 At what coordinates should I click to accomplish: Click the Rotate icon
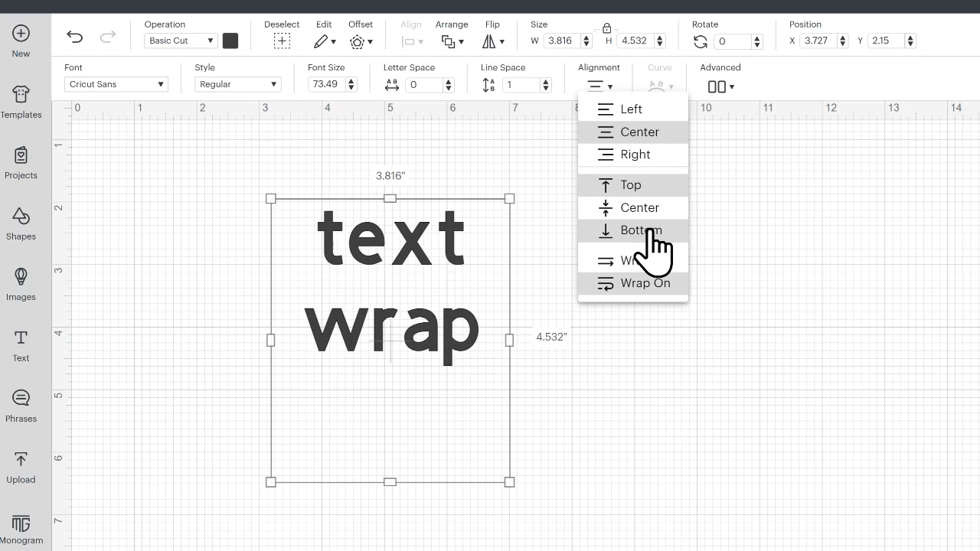click(700, 41)
